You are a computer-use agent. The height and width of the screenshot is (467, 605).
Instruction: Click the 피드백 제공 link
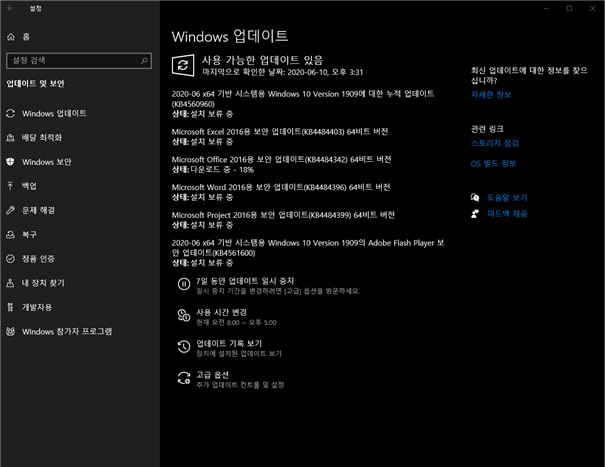pos(507,214)
